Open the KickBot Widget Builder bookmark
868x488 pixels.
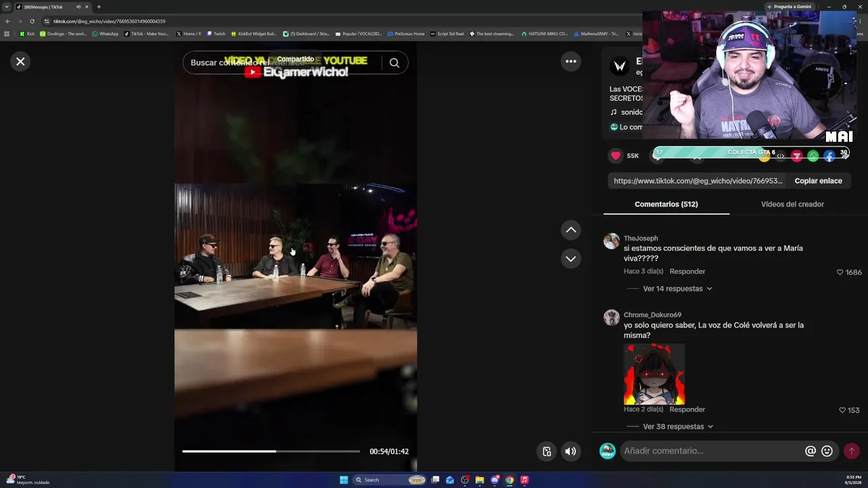click(x=254, y=34)
